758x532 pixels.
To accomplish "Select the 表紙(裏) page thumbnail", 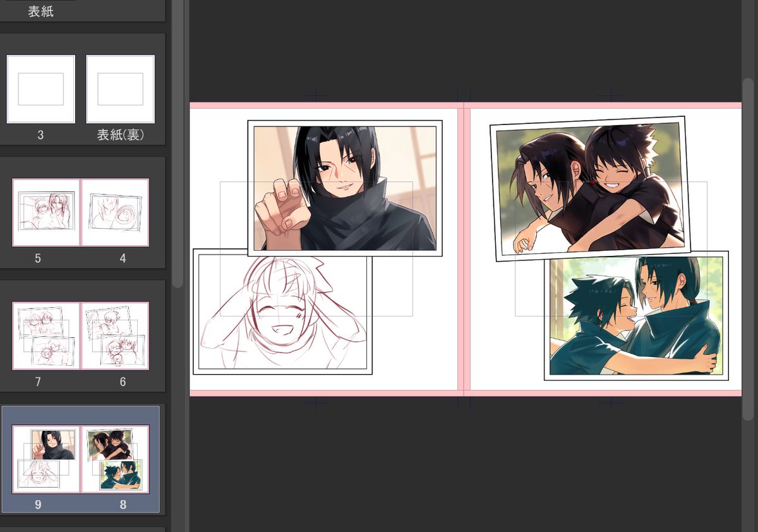I will click(x=120, y=89).
